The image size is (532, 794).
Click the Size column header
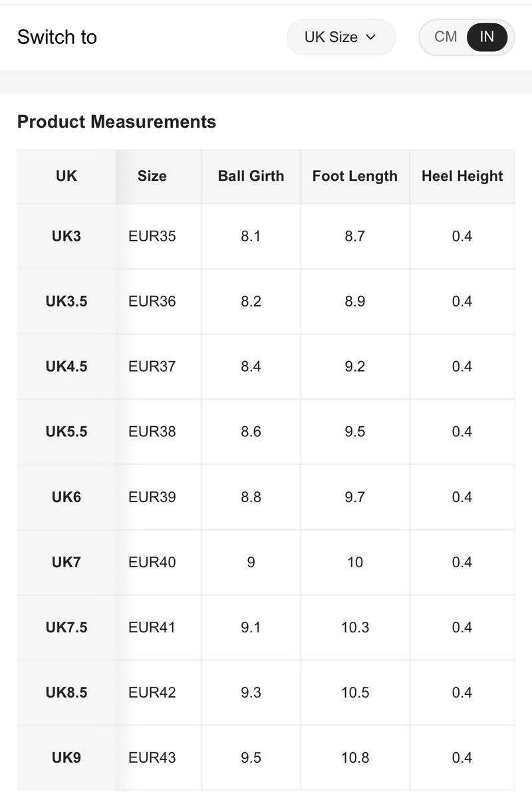(152, 176)
